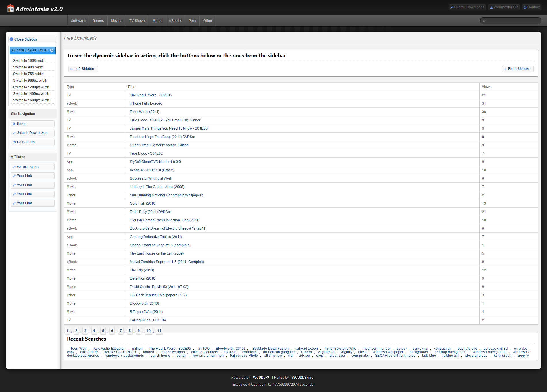
Task: Click the magnifier icon in the search box
Action: [x=484, y=21]
